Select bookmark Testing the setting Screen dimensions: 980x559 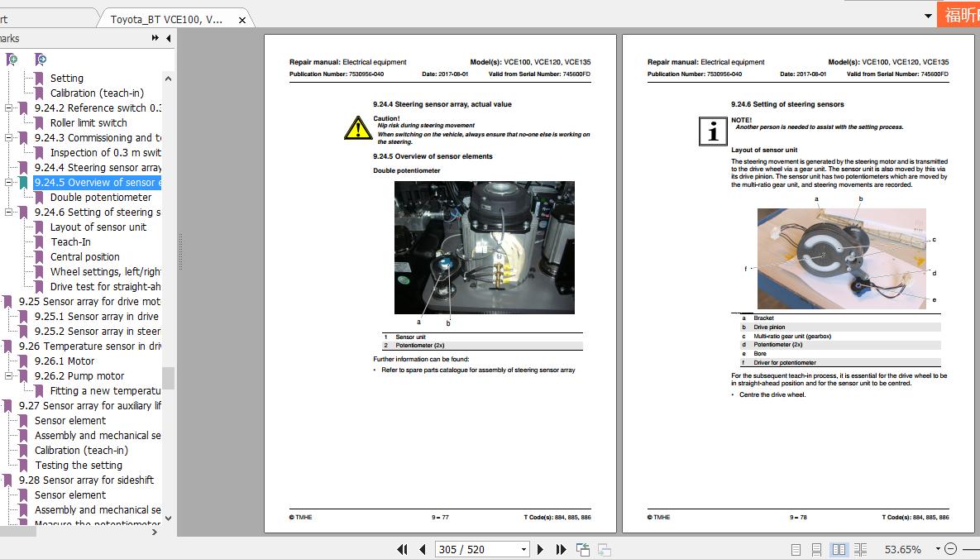78,466
